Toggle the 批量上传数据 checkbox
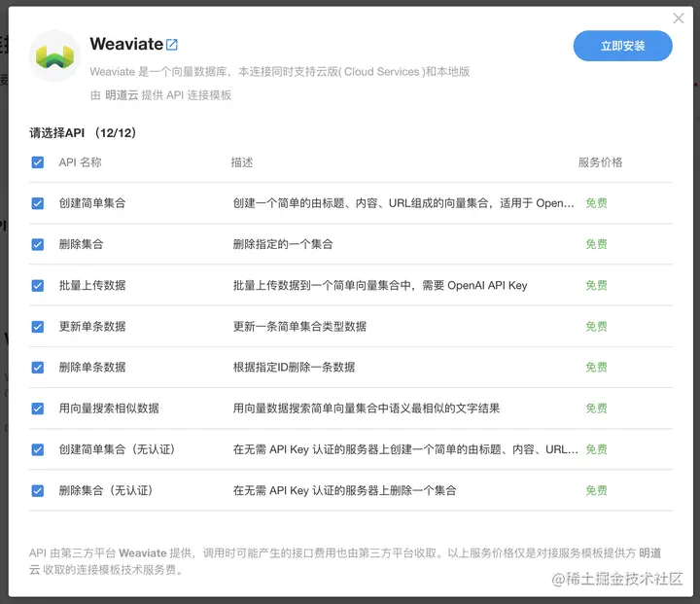Viewport: 700px width, 604px height. point(38,286)
